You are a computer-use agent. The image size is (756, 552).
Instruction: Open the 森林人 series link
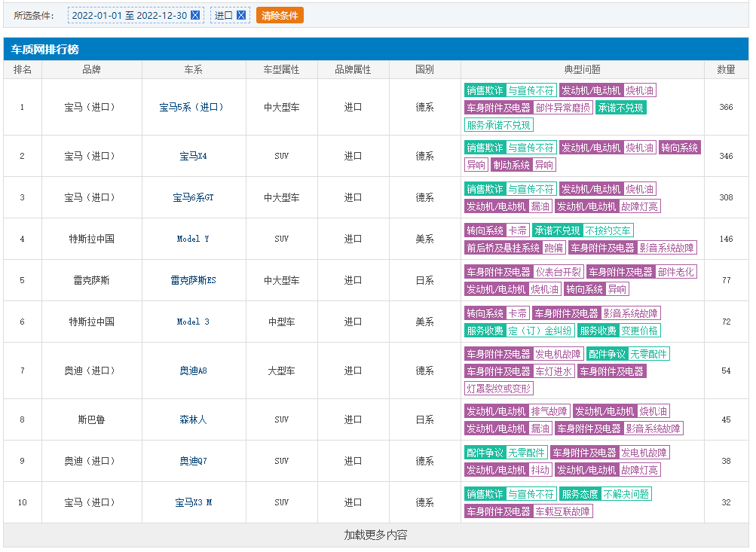point(193,419)
